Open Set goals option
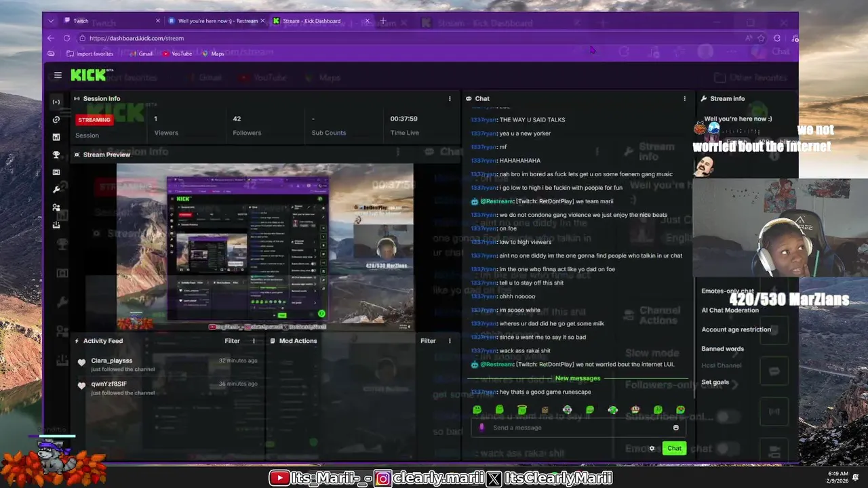Image resolution: width=868 pixels, height=488 pixels. (x=715, y=382)
